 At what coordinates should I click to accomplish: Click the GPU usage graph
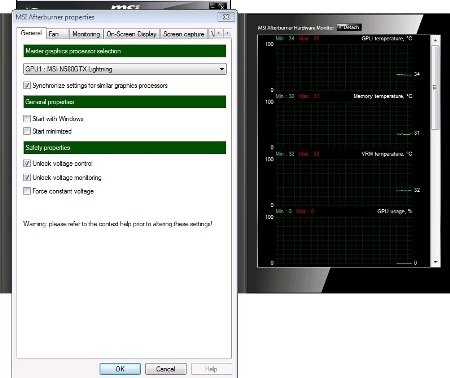click(343, 240)
